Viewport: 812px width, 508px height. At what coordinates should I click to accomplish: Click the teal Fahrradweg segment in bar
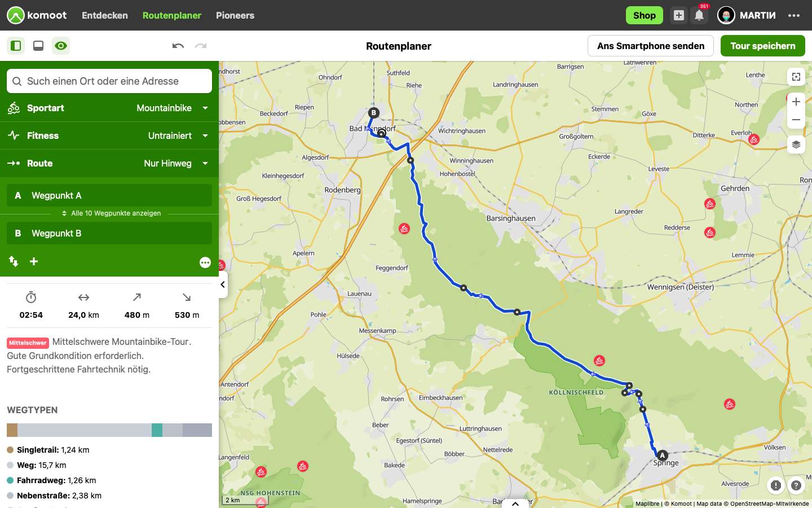[x=157, y=430]
